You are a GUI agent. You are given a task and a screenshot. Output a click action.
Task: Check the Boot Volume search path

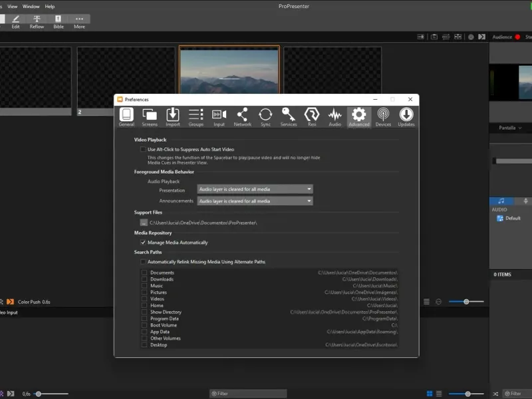pyautogui.click(x=144, y=325)
